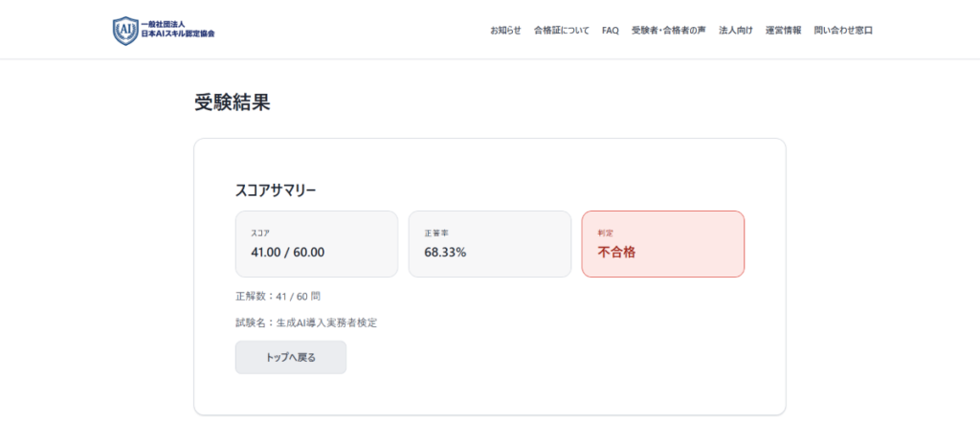Click the 41.00 / 60.00 score value

click(x=288, y=253)
